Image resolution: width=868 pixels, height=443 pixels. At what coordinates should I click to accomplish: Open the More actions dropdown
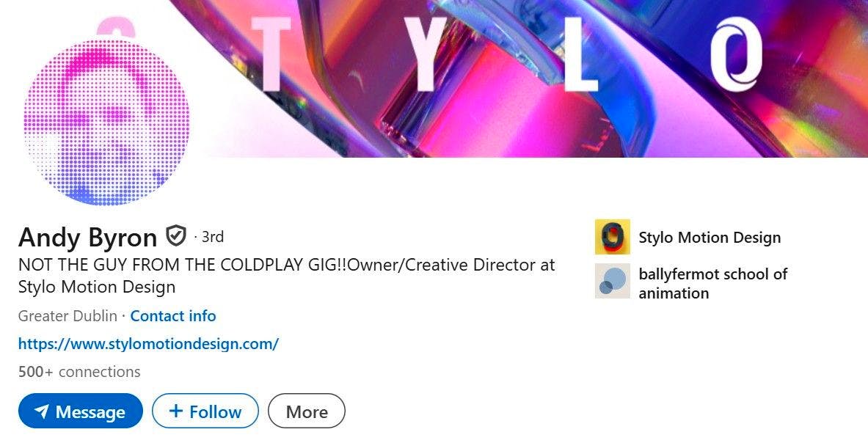tap(307, 411)
